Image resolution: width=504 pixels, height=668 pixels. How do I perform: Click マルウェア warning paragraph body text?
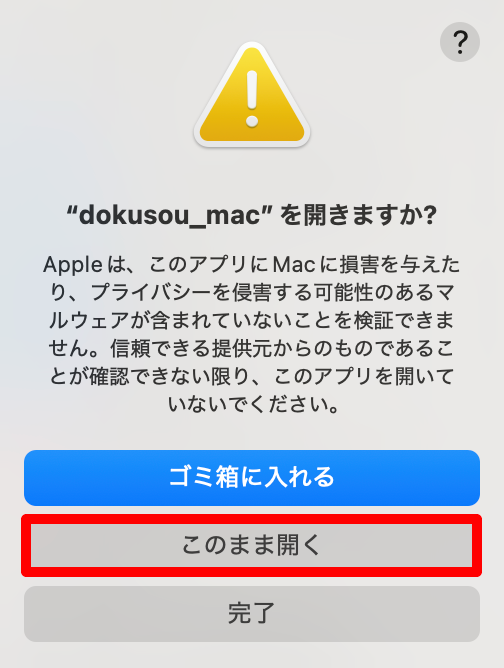252,334
